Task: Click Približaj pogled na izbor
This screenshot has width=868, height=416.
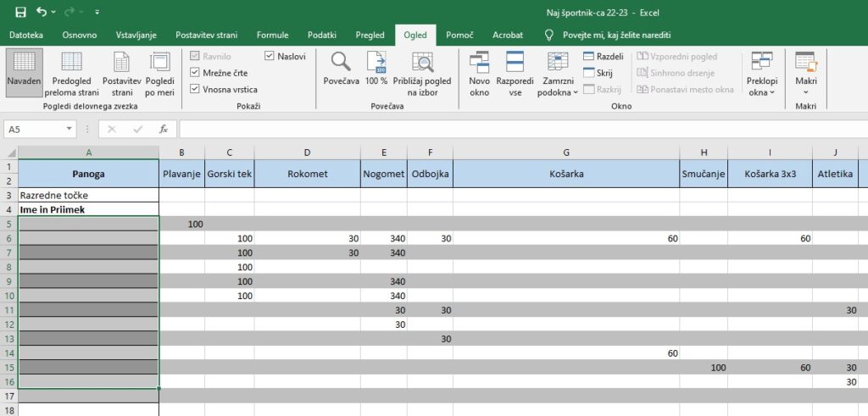Action: (422, 73)
